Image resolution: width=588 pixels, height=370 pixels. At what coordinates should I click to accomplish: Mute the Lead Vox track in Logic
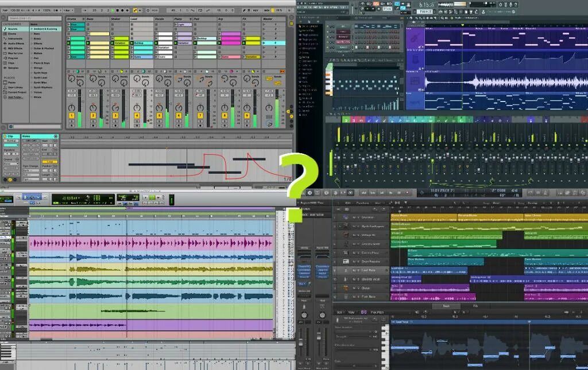354,270
